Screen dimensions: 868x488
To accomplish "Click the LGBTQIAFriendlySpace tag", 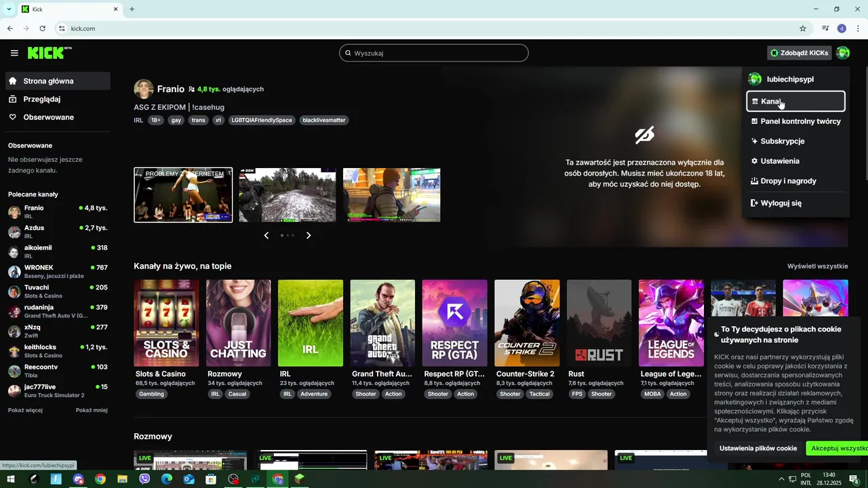I will 262,120.
